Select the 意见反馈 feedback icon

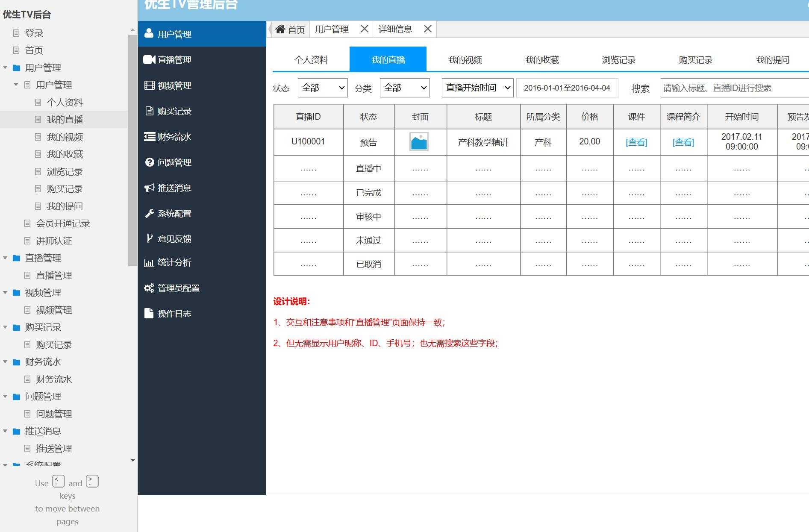pyautogui.click(x=149, y=238)
